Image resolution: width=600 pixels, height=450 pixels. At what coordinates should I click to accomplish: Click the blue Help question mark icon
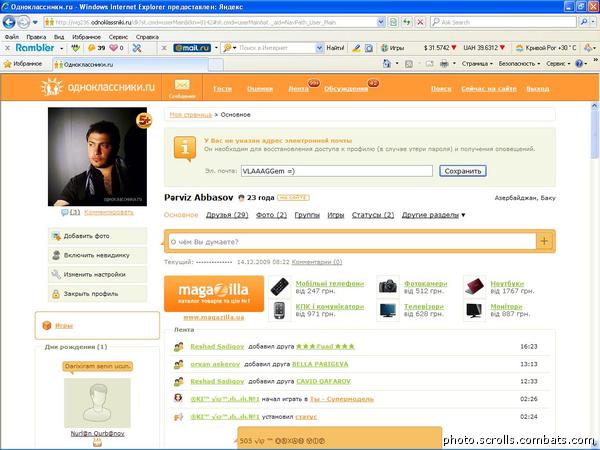tap(579, 64)
